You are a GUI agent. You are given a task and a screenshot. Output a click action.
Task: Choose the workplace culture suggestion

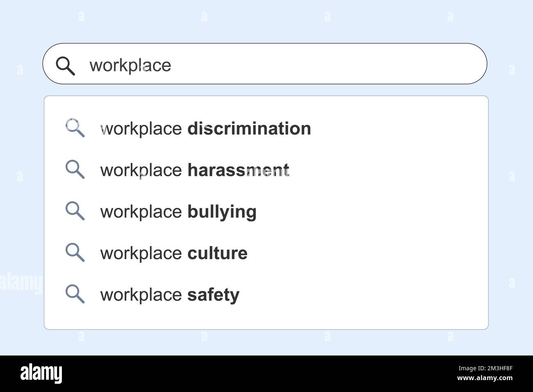pos(173,253)
